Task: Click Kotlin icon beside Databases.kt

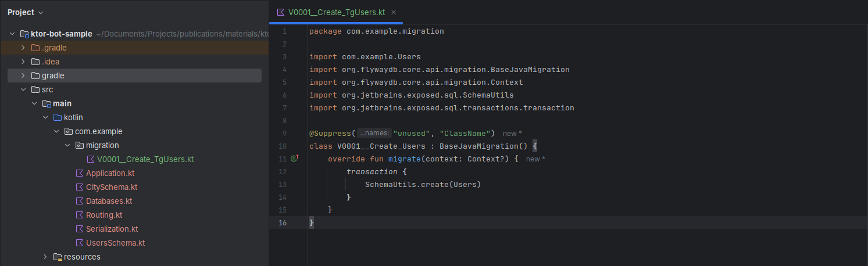Action: [80, 201]
